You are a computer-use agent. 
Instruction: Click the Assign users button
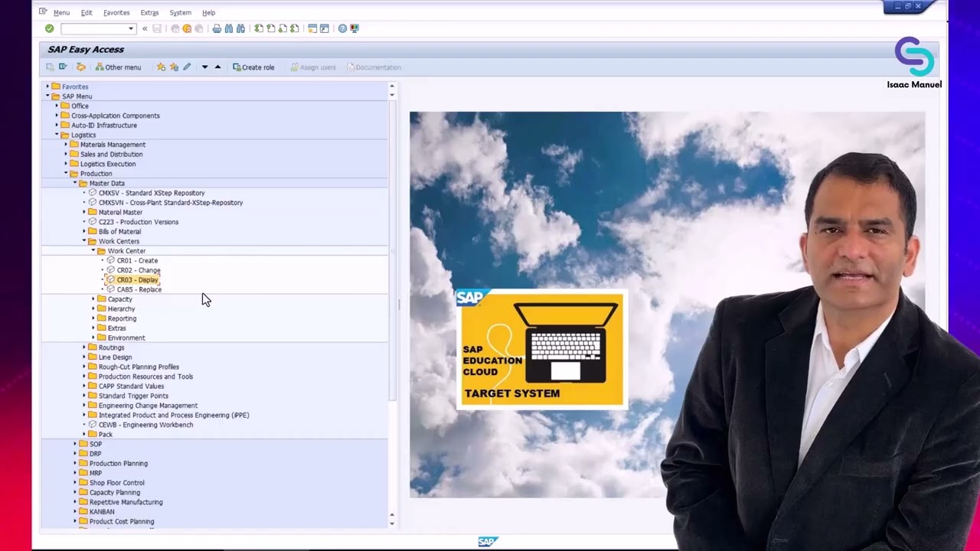point(312,67)
